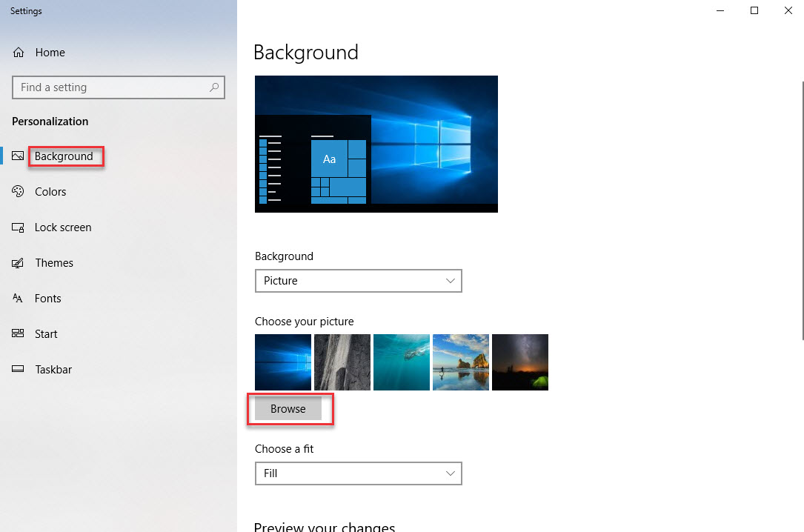Viewport: 804px width, 532px height.
Task: Pick the underwater swimmer wallpaper thumbnail
Action: click(402, 362)
